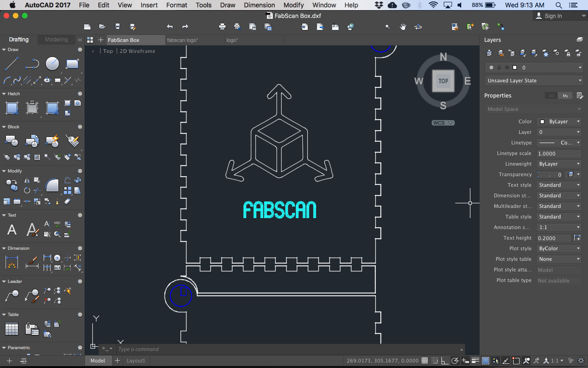Toggle object snap in the status bar
Viewport: 588px width, 368px height.
[x=516, y=361]
